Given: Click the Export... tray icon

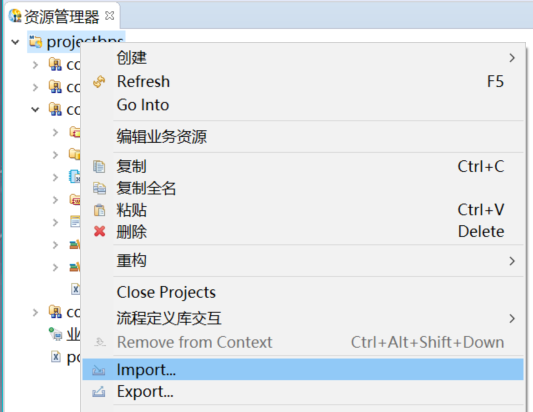Looking at the screenshot, I should tap(99, 392).
